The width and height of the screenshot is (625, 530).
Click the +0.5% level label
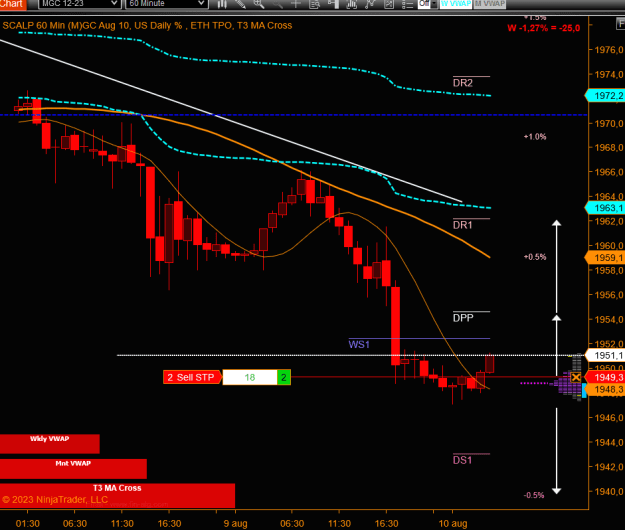click(535, 257)
